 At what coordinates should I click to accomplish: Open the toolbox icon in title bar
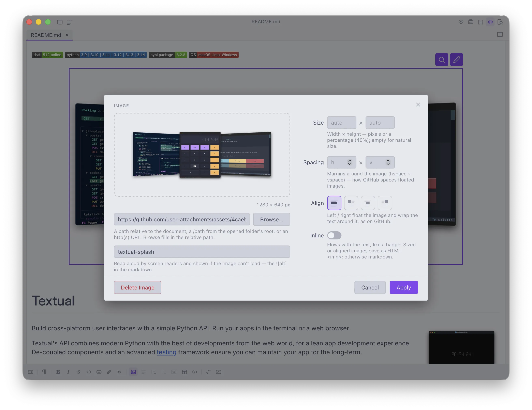tap(471, 22)
